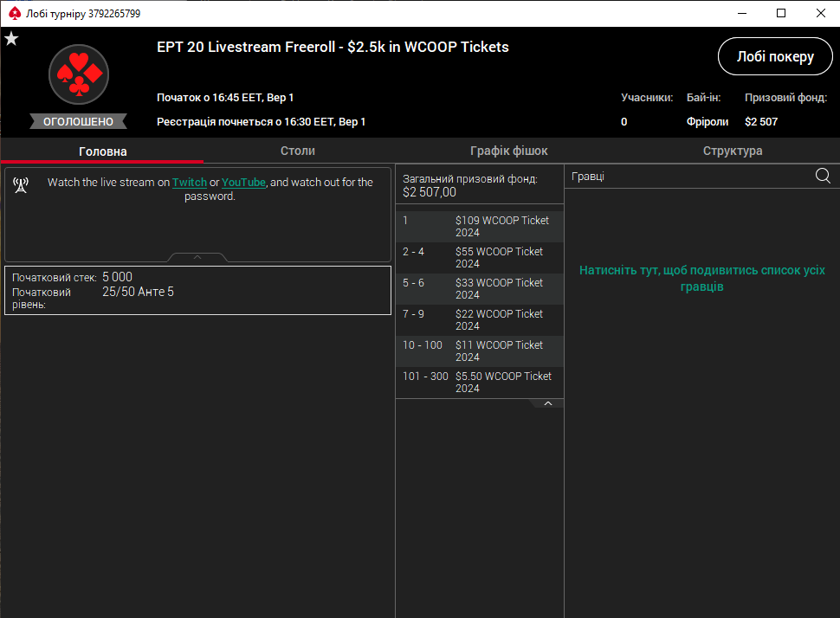Open the Twitch stream link

[189, 182]
